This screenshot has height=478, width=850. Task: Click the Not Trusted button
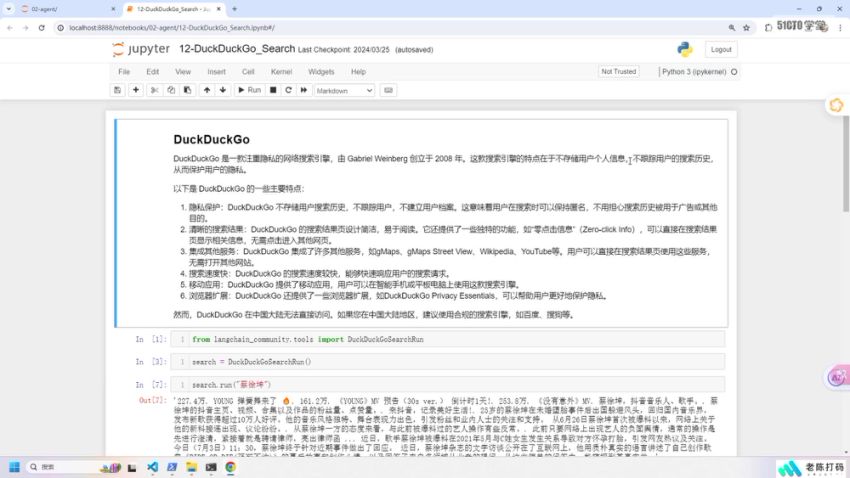[619, 72]
